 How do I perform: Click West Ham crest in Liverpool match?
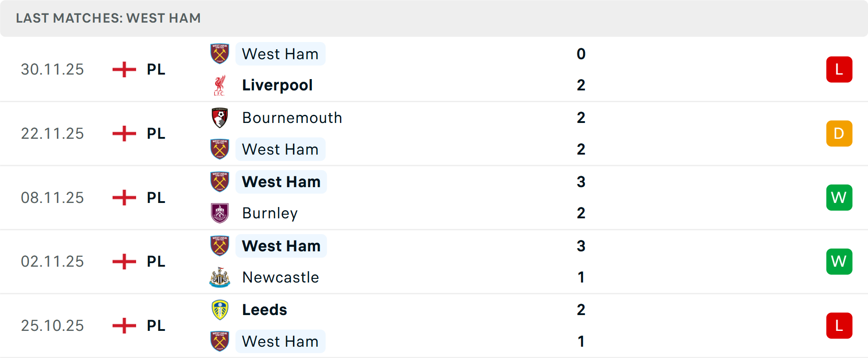click(220, 54)
